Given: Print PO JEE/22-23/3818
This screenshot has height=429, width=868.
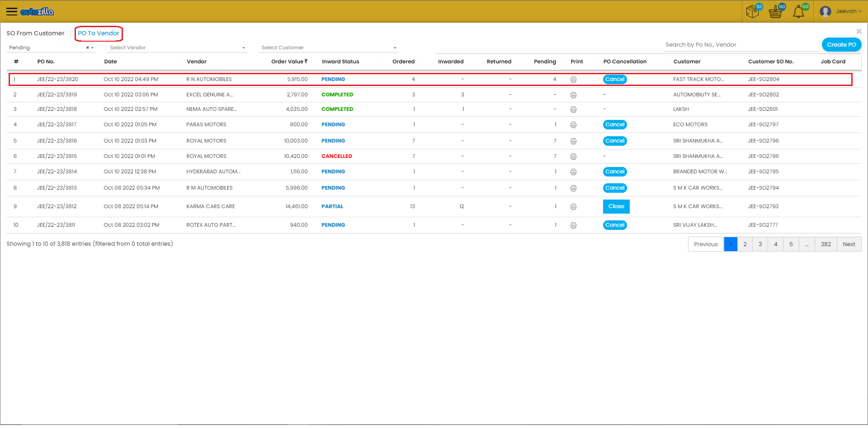Looking at the screenshot, I should coord(573,110).
